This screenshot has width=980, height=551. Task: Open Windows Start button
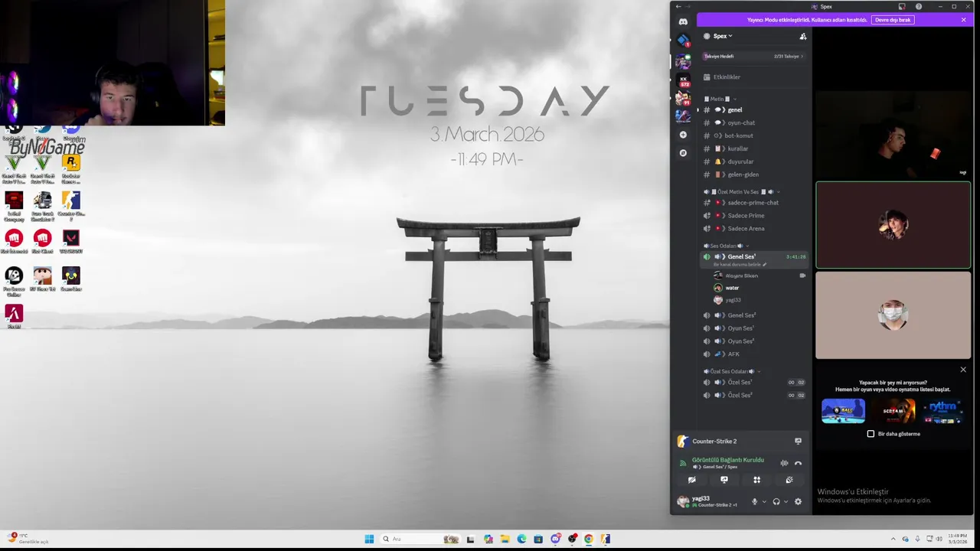pos(369,539)
